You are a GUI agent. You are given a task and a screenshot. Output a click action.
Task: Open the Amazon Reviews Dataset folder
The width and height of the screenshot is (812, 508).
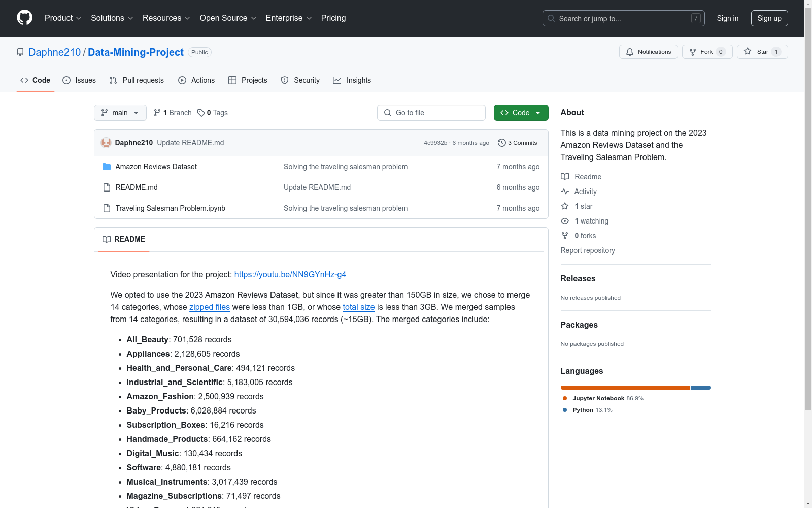click(156, 167)
